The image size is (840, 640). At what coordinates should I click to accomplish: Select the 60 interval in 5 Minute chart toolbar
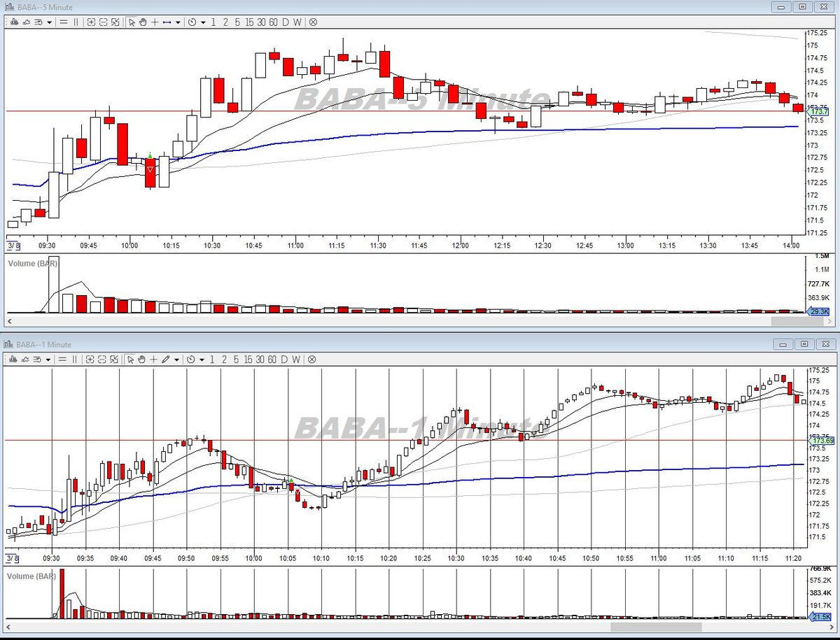tap(274, 22)
